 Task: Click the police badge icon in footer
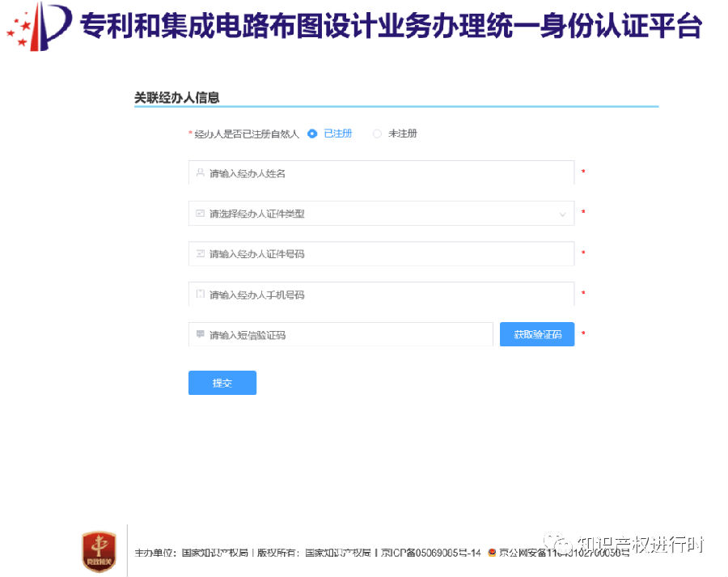(x=492, y=553)
